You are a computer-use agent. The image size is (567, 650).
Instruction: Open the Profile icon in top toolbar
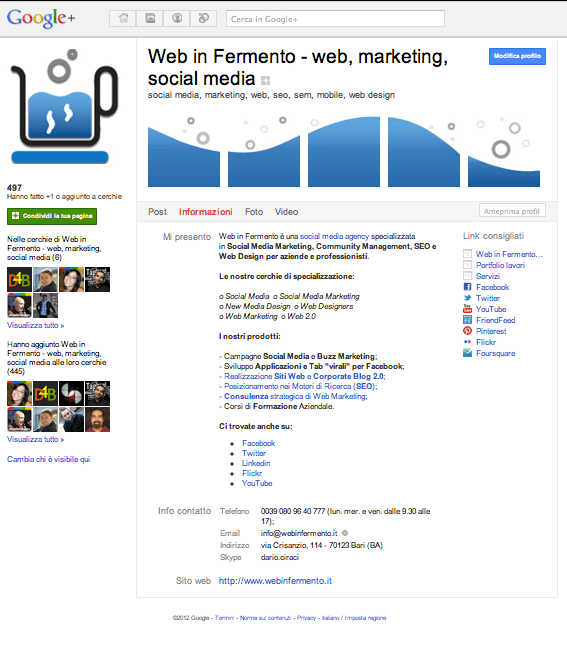point(177,18)
